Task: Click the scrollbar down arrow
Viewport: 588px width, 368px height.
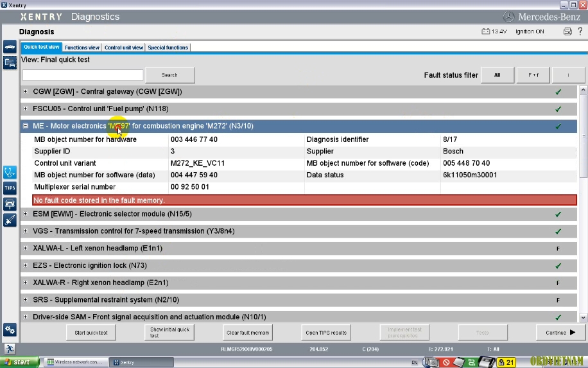Action: coord(583,317)
